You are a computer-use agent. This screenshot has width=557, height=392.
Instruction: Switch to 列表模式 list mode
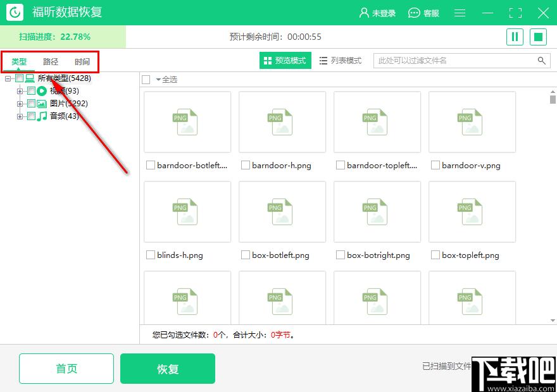[x=341, y=61]
